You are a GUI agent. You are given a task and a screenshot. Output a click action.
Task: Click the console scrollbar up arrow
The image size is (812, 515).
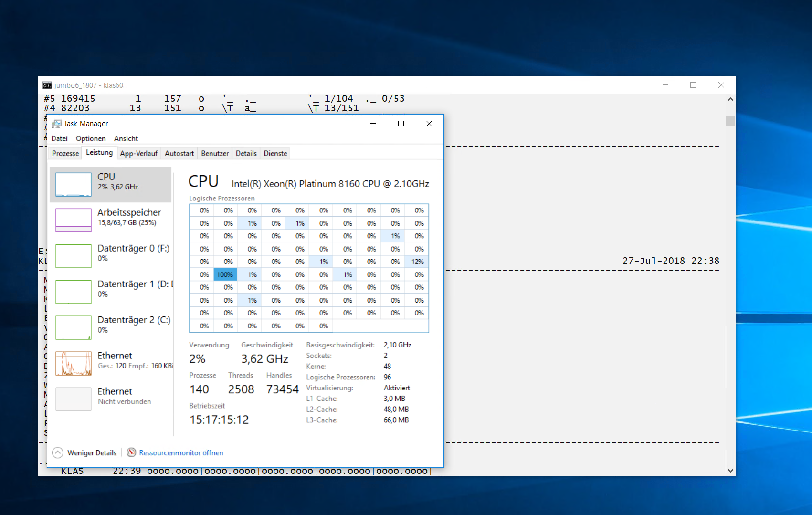click(731, 99)
